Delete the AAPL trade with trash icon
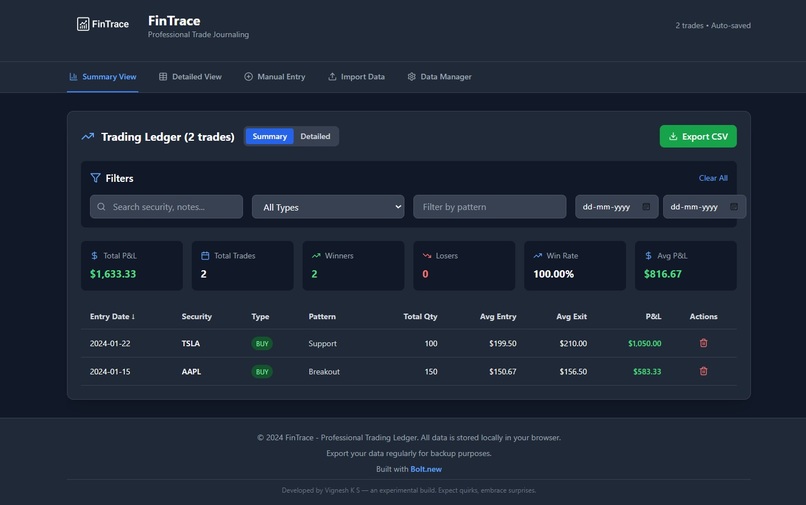 pyautogui.click(x=704, y=371)
